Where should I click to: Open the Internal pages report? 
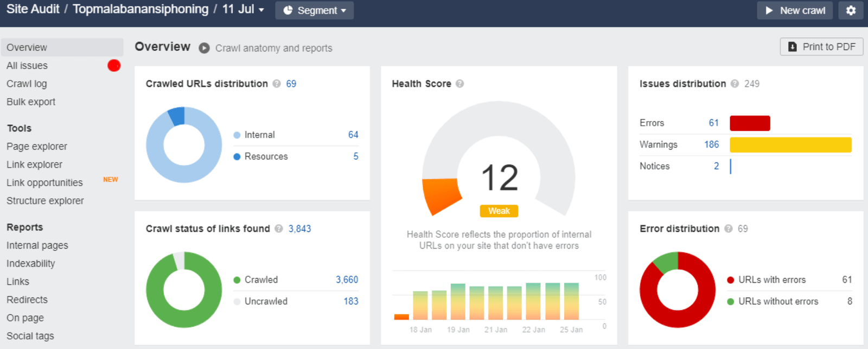(x=37, y=245)
